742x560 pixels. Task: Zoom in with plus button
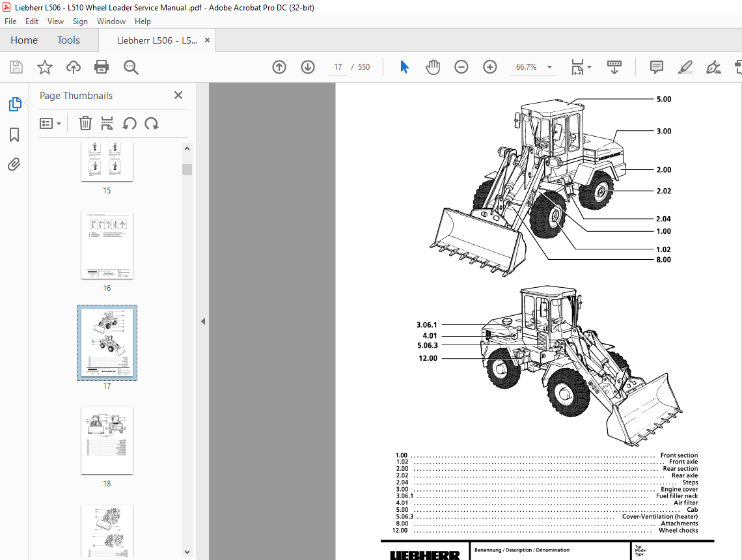(x=489, y=67)
